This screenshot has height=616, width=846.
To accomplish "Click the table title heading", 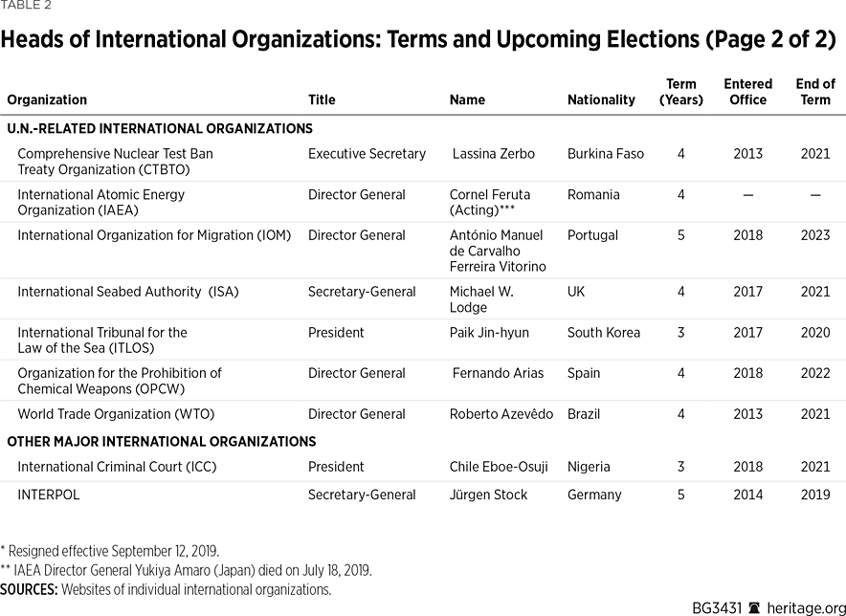I will pyautogui.click(x=419, y=40).
